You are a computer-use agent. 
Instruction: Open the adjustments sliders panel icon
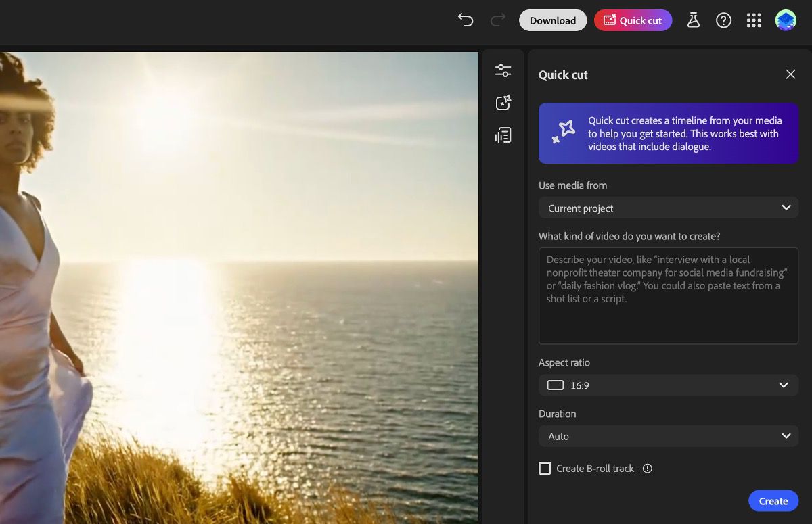point(503,70)
